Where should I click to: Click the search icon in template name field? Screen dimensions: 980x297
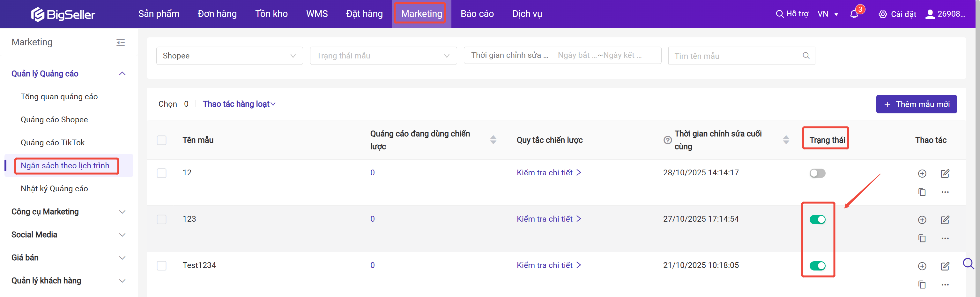pyautogui.click(x=806, y=56)
